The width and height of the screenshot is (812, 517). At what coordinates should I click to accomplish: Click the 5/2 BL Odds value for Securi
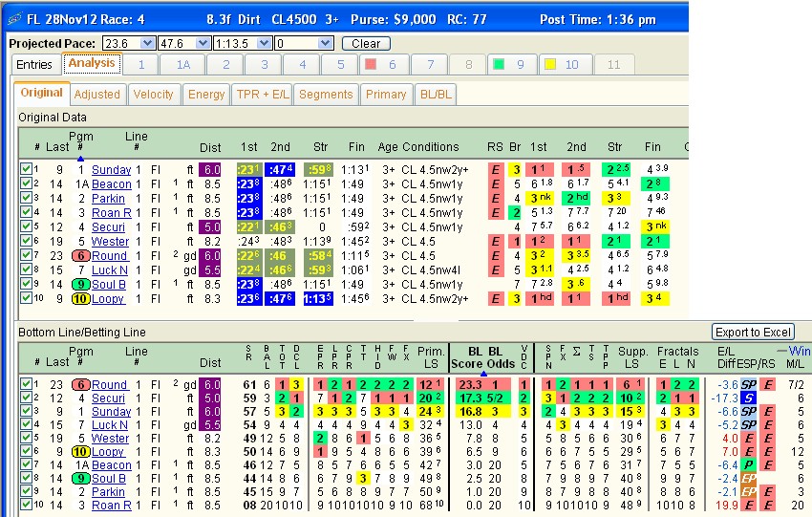(x=495, y=398)
